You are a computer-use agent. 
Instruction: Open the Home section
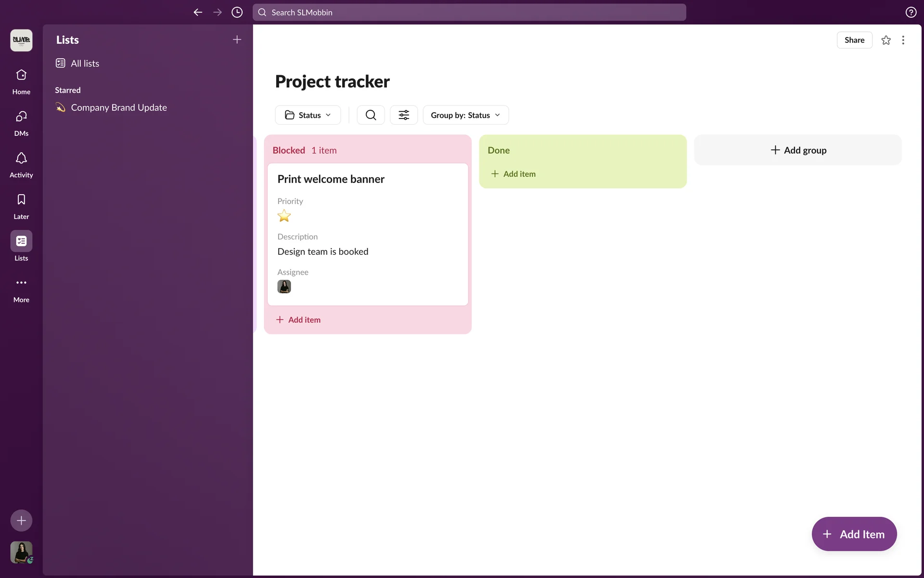click(x=21, y=81)
